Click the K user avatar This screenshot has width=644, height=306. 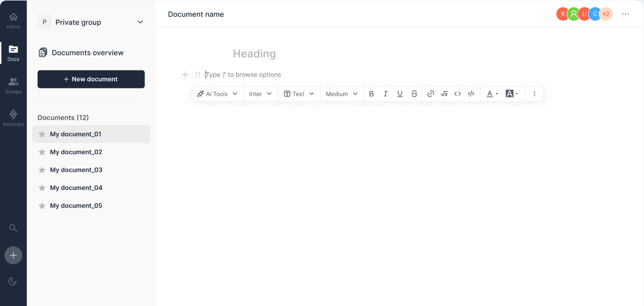[x=563, y=14]
